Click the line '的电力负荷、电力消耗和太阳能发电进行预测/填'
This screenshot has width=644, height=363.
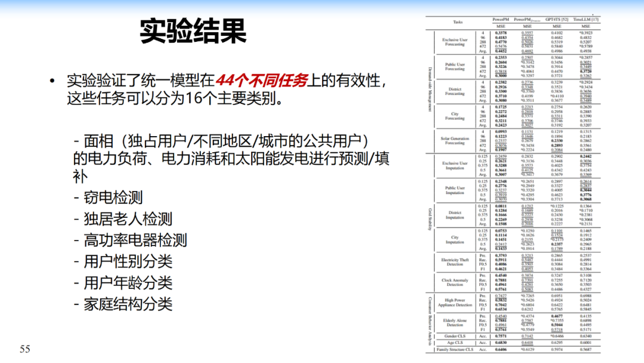(x=231, y=159)
